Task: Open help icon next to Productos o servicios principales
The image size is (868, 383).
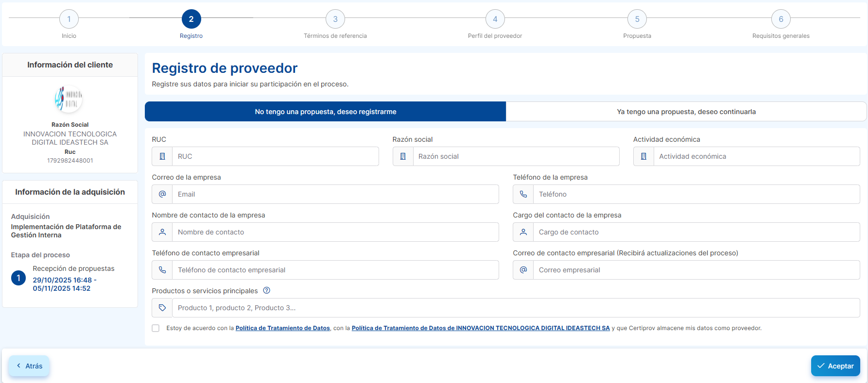Action: [x=266, y=291]
